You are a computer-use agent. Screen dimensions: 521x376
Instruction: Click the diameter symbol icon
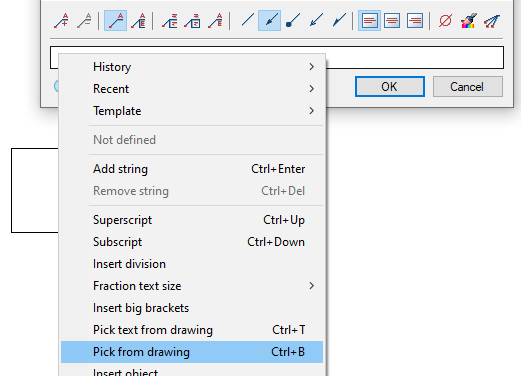tap(445, 21)
